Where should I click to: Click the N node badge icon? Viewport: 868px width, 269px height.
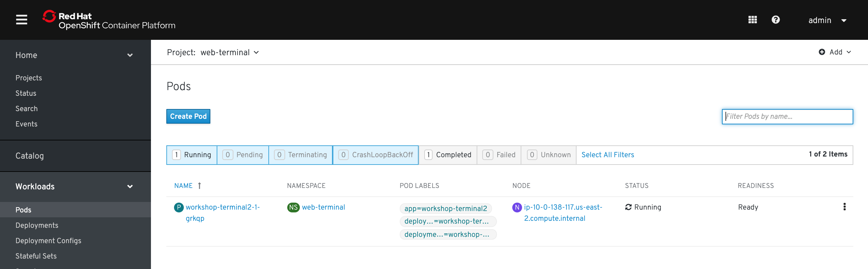[x=517, y=208]
